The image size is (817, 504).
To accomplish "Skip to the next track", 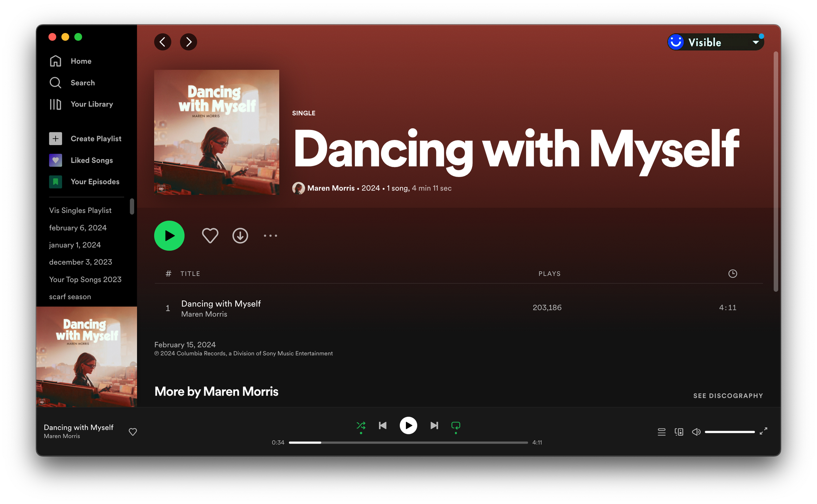I will click(x=434, y=426).
